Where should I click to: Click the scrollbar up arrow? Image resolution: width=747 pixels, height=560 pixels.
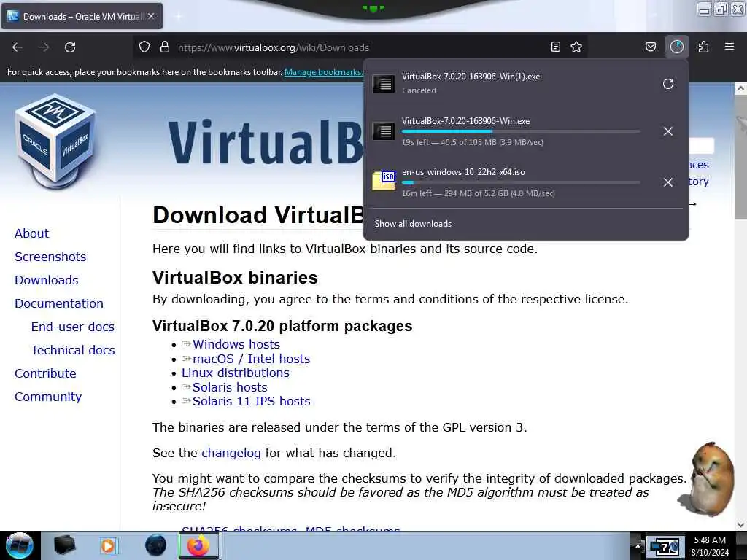[x=740, y=88]
